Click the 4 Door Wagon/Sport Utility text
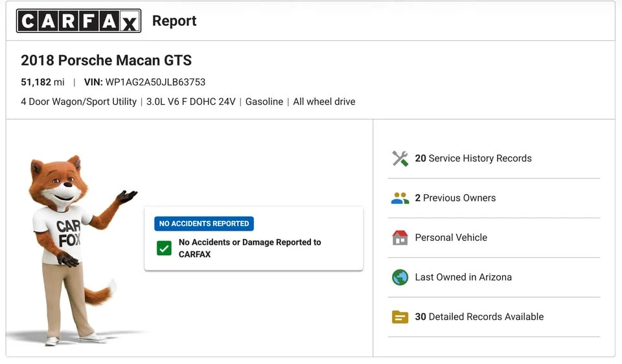 pos(78,102)
